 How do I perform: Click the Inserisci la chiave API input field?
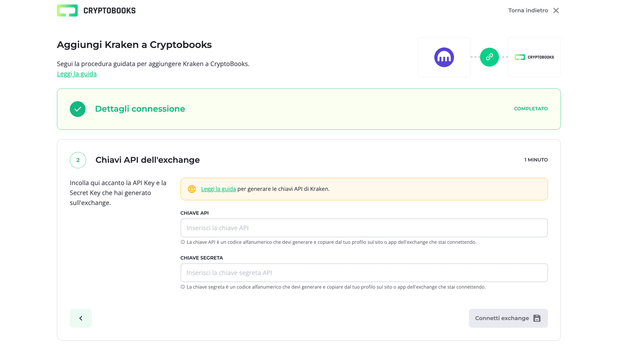[x=364, y=228]
